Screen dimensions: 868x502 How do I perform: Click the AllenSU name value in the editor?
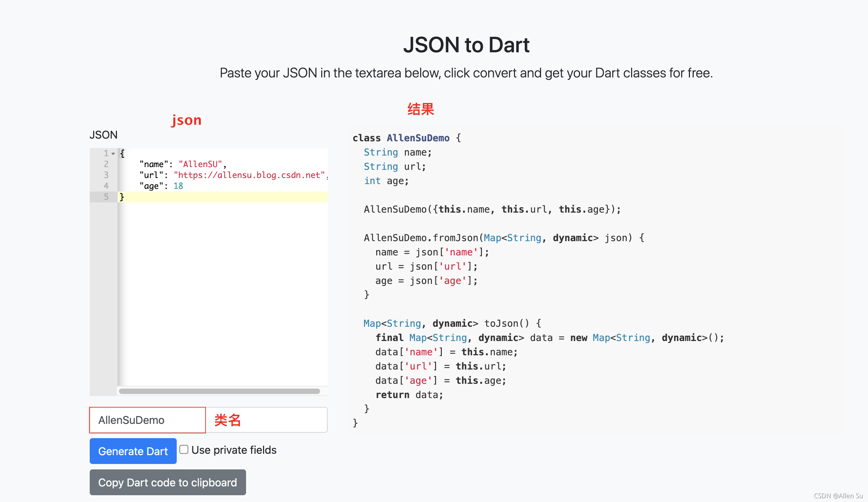[x=201, y=164]
